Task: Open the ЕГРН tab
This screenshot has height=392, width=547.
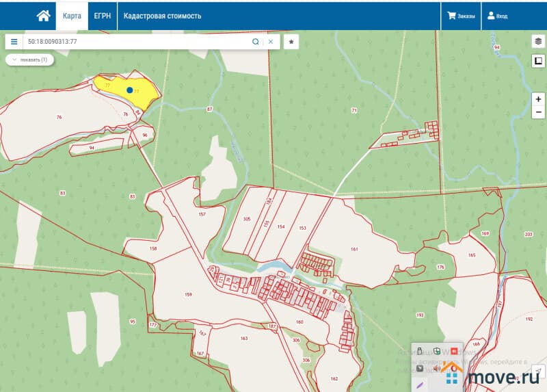Action: tap(102, 16)
